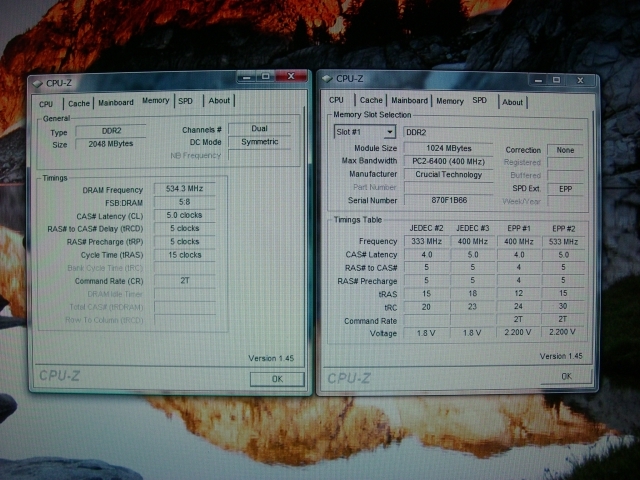Click the Size field showing 2048 MBytes

(111, 144)
